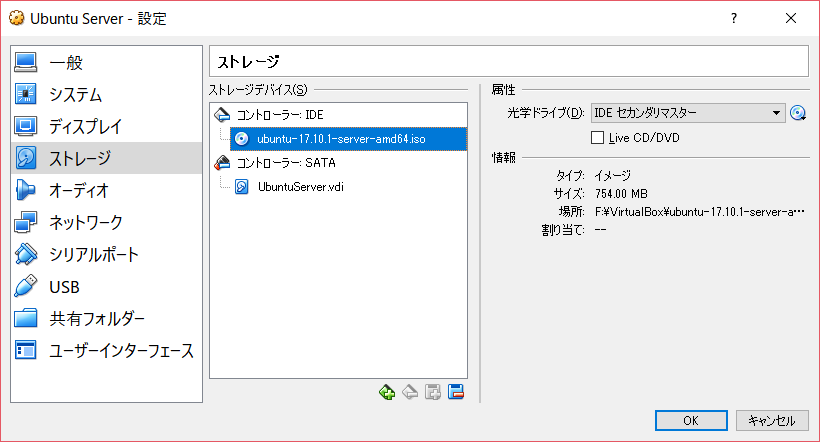Toggle the Live CD/DVD checkbox
The width and height of the screenshot is (820, 442).
coord(597,138)
